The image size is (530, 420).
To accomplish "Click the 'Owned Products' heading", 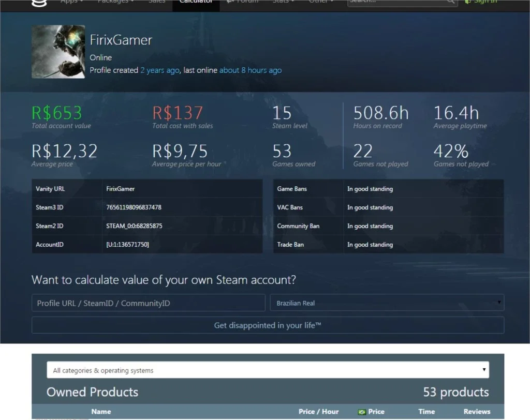I will click(92, 392).
